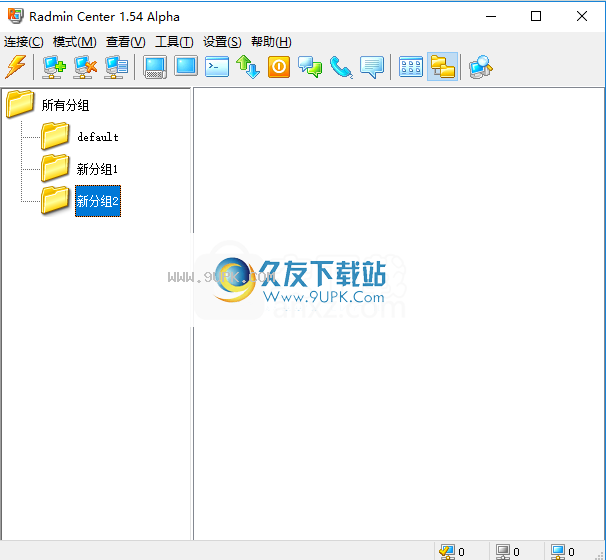This screenshot has width=607, height=560.
Task: Select Telnet terminal mode icon
Action: pyautogui.click(x=217, y=67)
